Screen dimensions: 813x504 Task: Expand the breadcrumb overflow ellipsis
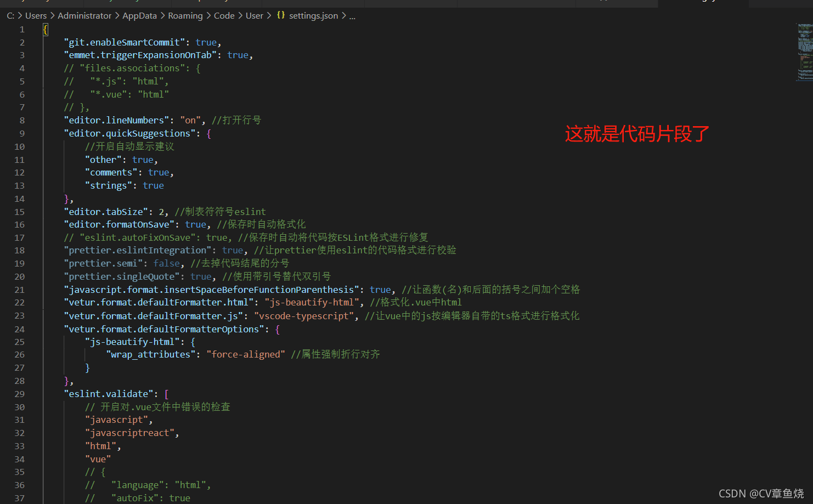point(352,15)
